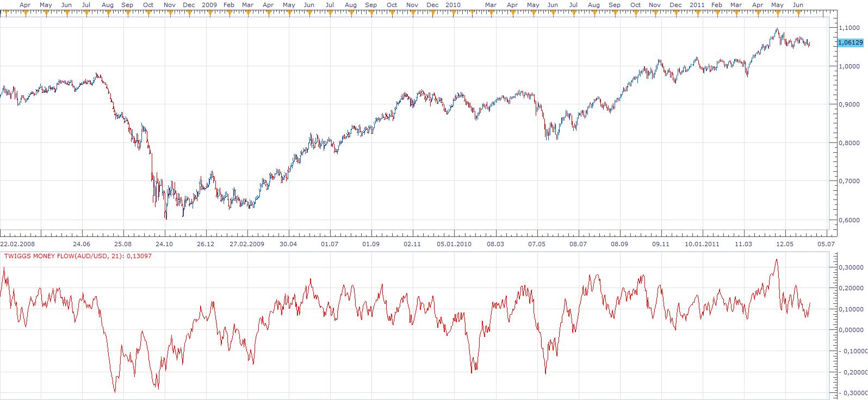Click the 22.02.2008 date on the time axis
Viewport: 868px width, 400px height.
coord(18,244)
